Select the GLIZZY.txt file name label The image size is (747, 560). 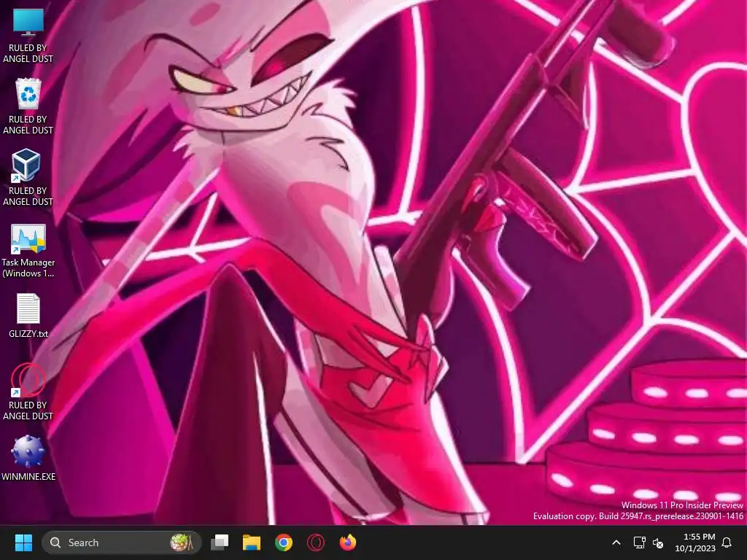point(28,334)
